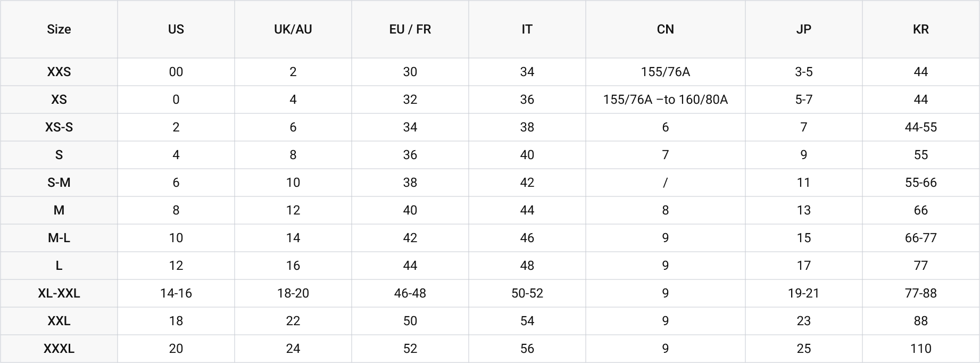Select the US column header

(x=176, y=29)
